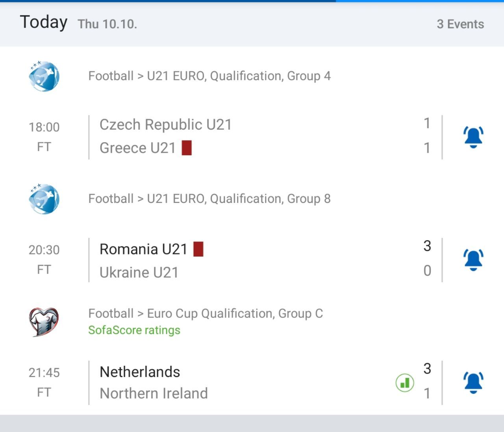
Task: Click the U21 EURO Group 4 tournament logo
Action: coord(44,76)
